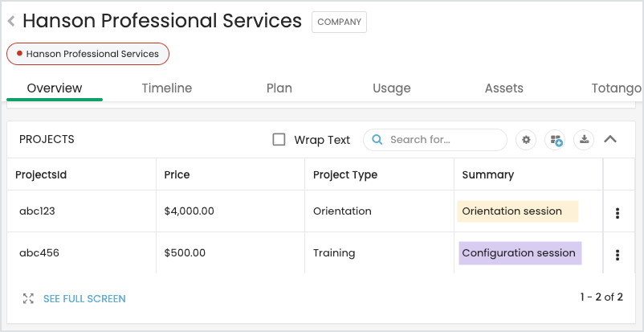Click the PROJECTS section title
Screen dimensions: 644x332
47,139
